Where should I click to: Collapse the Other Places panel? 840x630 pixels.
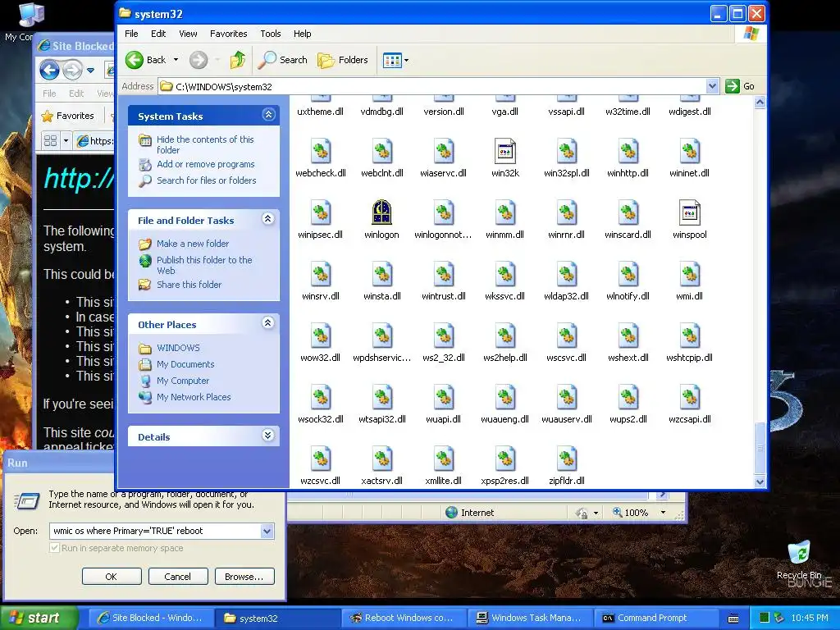268,322
